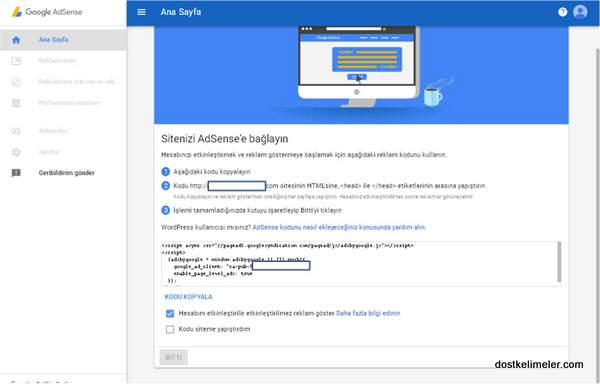Check the Kodu siteme yapıştırdım checkbox
Screen dimensions: 600x384
pyautogui.click(x=170, y=329)
